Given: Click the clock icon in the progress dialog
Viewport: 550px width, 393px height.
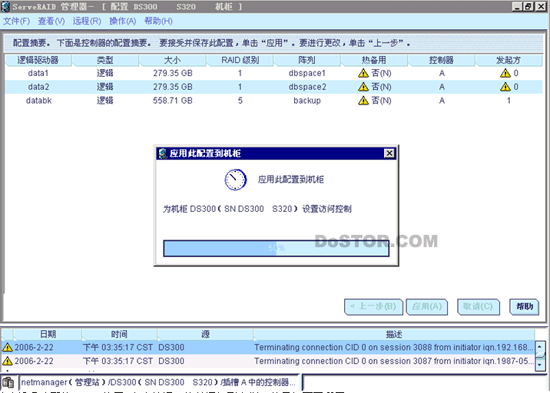Looking at the screenshot, I should pos(235,180).
